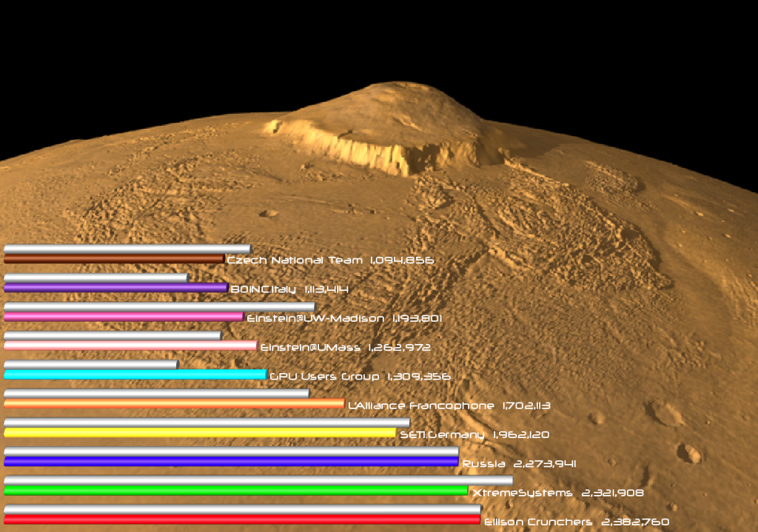This screenshot has width=758, height=532.
Task: Select the Russia team label
Action: click(484, 464)
